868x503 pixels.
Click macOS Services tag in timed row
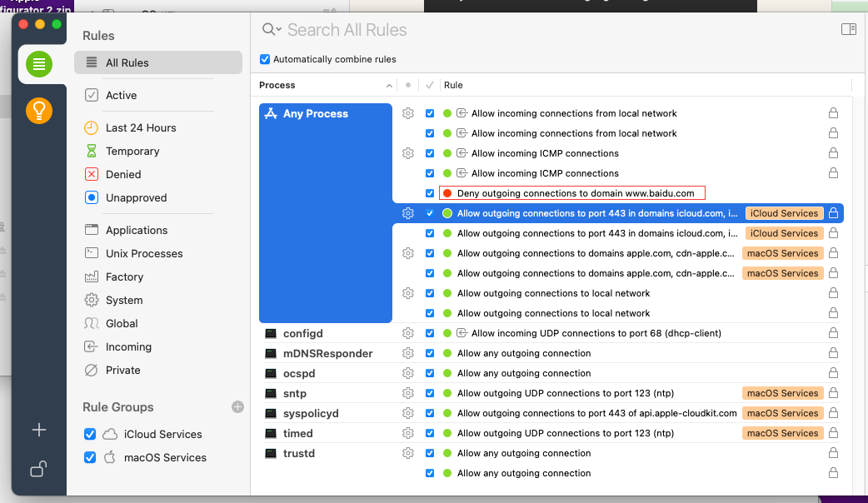coord(783,433)
